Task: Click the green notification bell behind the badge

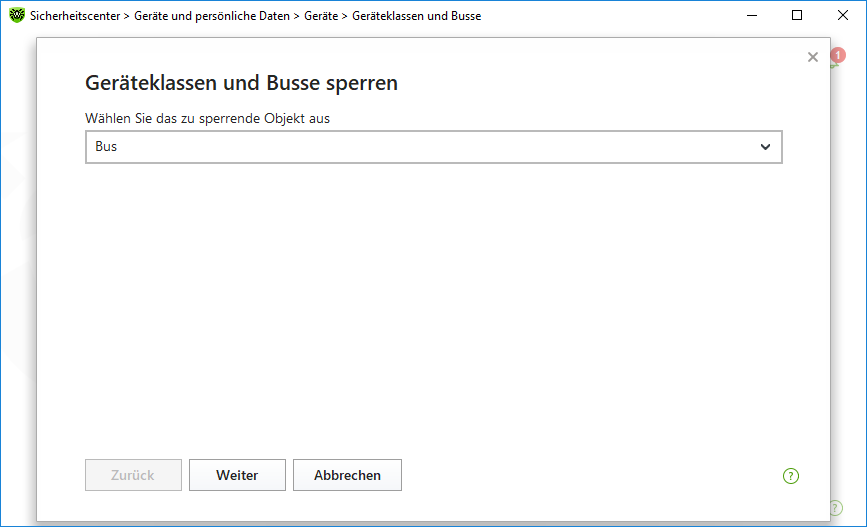Action: [x=834, y=64]
